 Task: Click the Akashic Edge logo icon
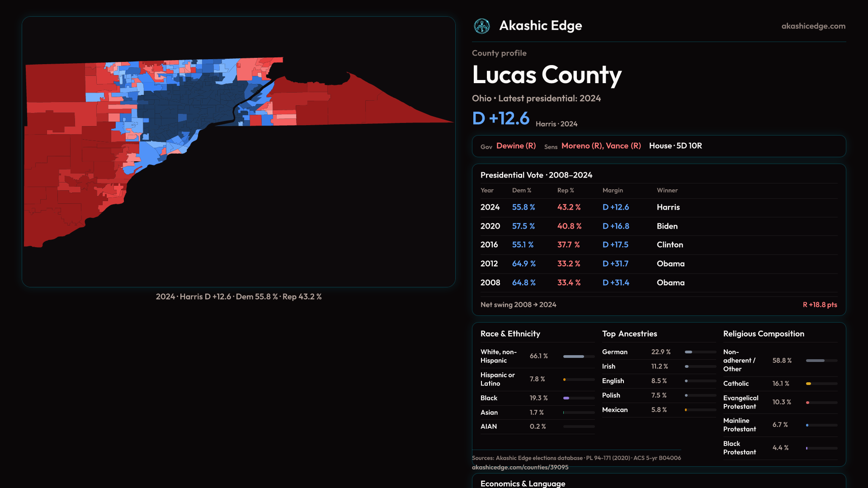coord(481,26)
